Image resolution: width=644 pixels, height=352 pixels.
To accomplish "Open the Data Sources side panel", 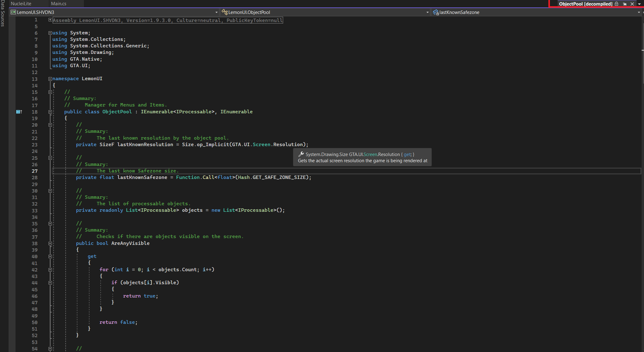I will tap(3, 13).
